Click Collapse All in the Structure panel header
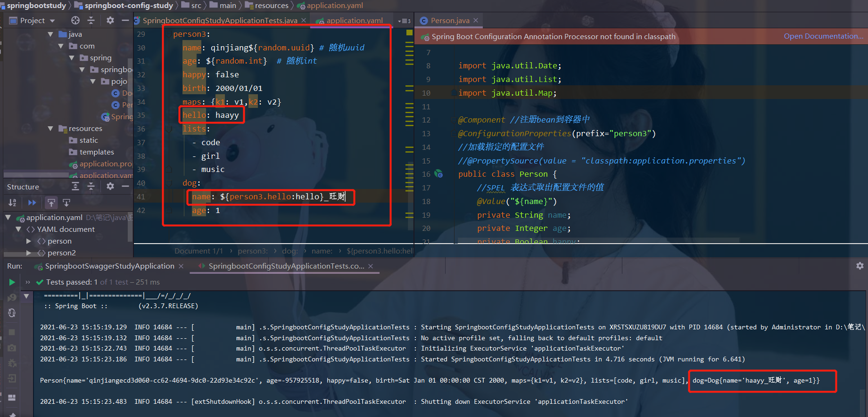 (91, 187)
